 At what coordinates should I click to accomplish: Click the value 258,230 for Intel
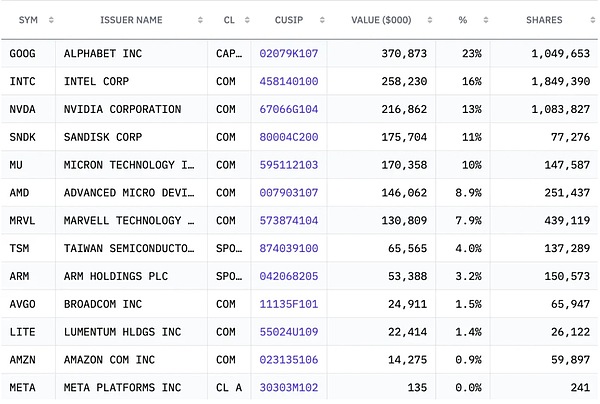(404, 81)
